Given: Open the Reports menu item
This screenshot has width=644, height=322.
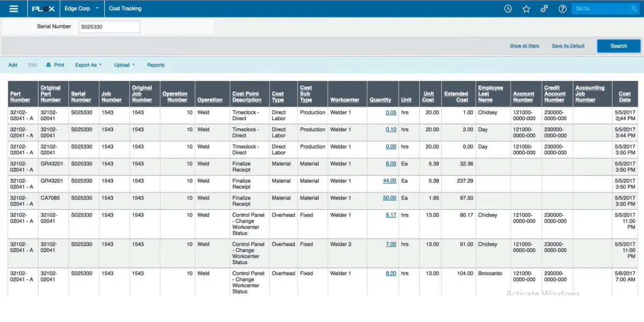Looking at the screenshot, I should [x=156, y=65].
